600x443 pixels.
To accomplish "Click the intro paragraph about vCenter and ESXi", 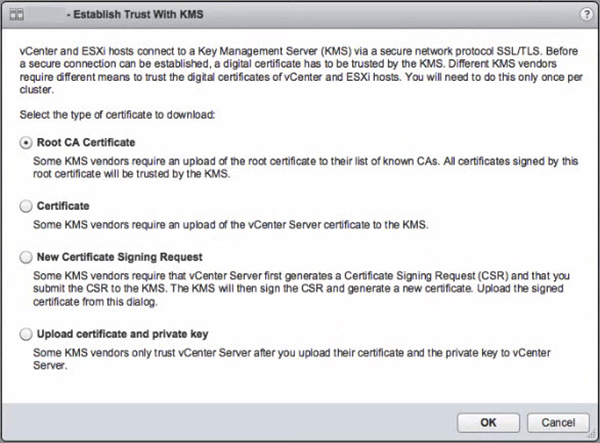I will coord(295,69).
